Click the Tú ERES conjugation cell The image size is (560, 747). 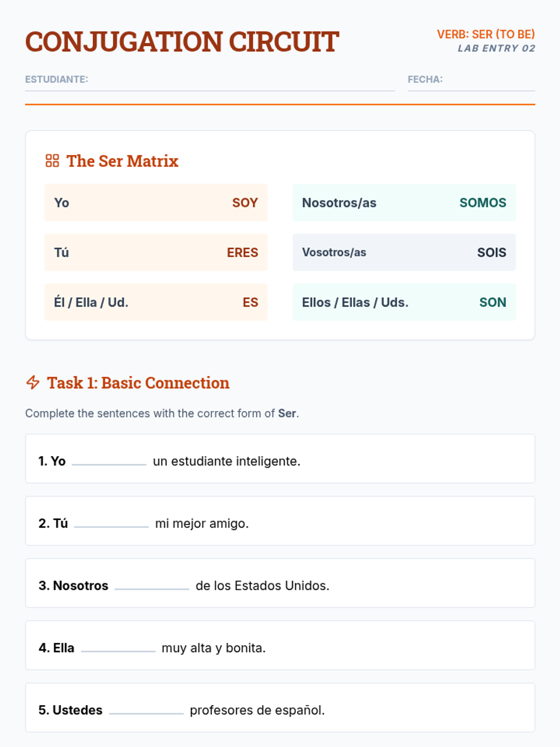[156, 253]
